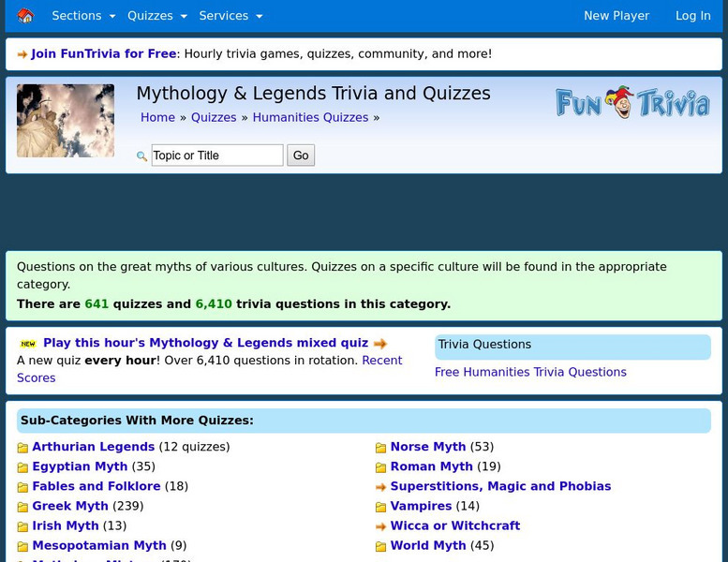Click the 641 quizzes count text
728x562 pixels.
(97, 304)
